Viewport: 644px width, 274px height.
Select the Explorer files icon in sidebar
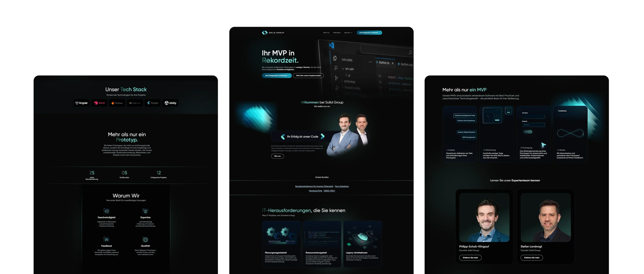(x=335, y=58)
